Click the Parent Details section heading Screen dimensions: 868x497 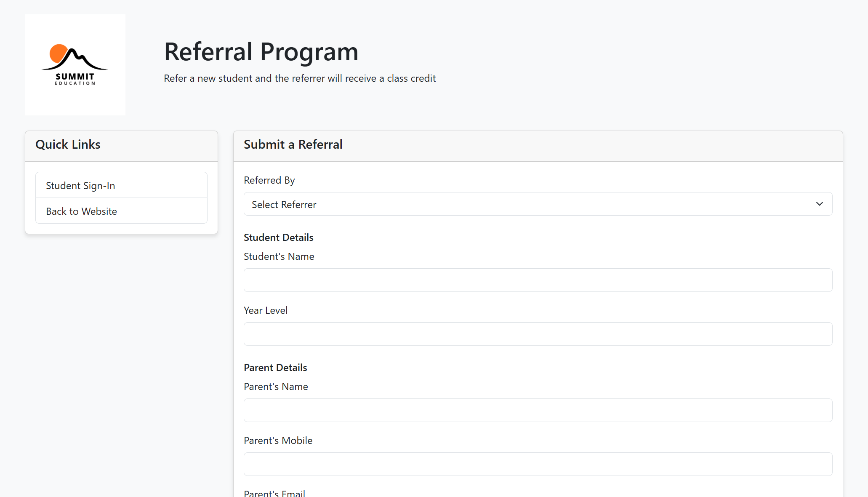[x=275, y=367]
